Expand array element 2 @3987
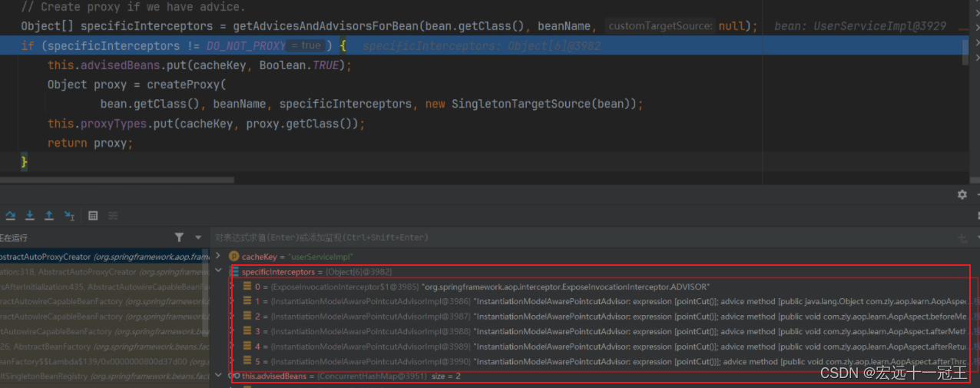This screenshot has width=980, height=388. coord(232,316)
